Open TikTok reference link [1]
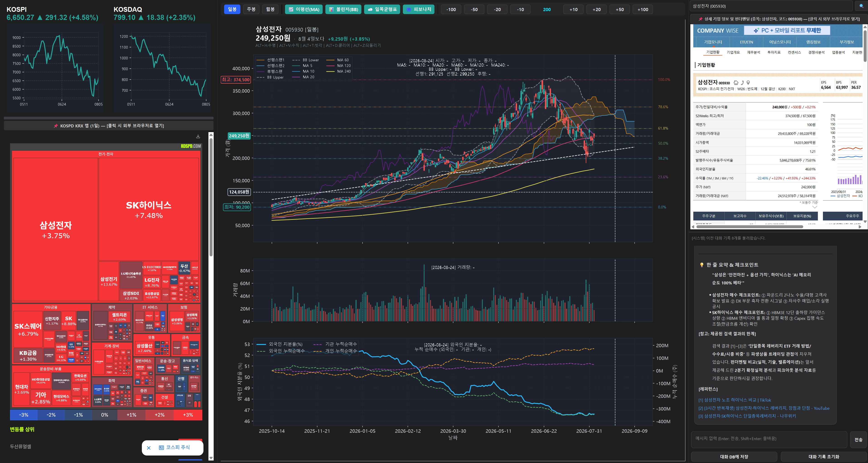 tap(735, 400)
